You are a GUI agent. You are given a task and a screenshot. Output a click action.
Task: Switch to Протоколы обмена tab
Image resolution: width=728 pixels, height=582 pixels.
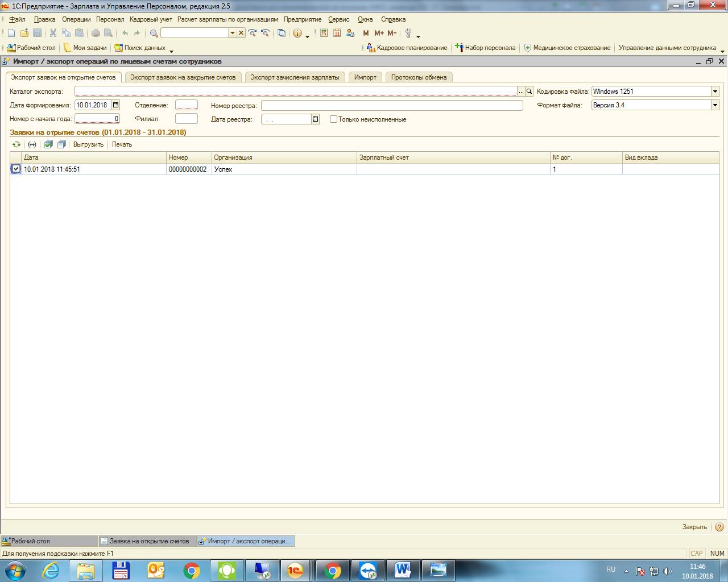click(x=419, y=77)
